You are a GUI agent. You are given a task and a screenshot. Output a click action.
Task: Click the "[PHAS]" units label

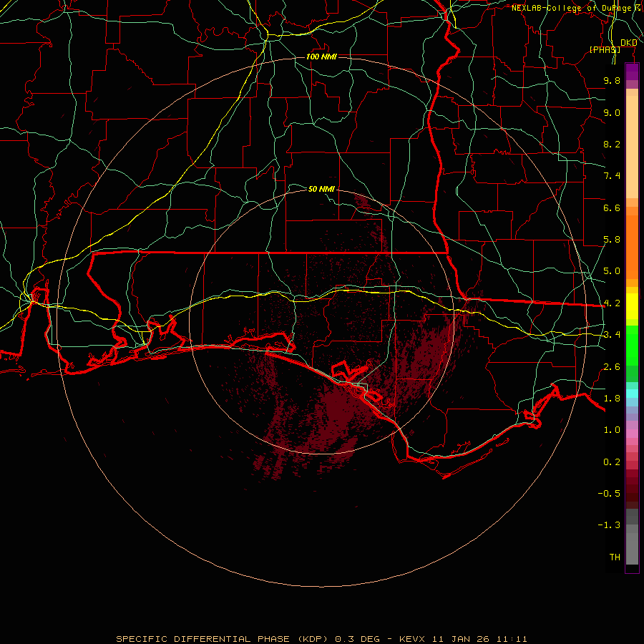(605, 49)
